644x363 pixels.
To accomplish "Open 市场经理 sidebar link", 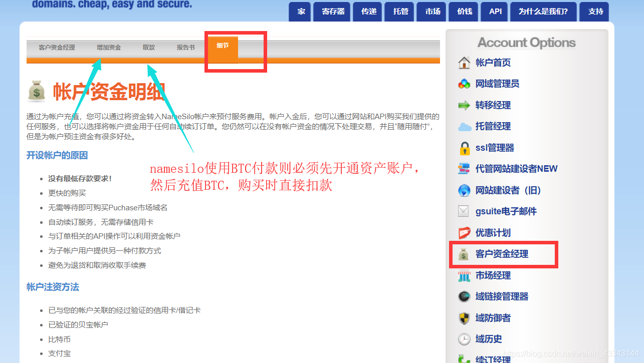I will (x=493, y=275).
